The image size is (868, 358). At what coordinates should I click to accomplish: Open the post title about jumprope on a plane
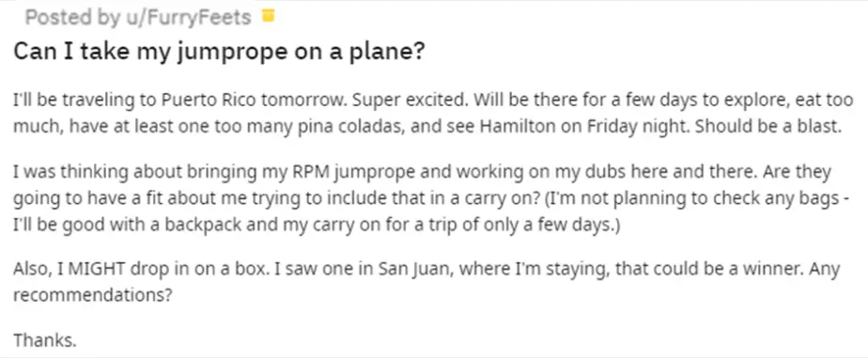219,52
